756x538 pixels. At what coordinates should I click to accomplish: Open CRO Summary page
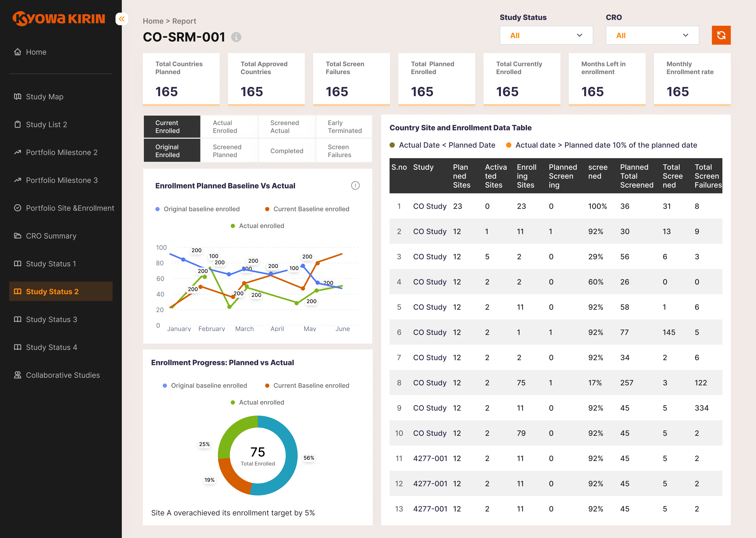click(61, 236)
